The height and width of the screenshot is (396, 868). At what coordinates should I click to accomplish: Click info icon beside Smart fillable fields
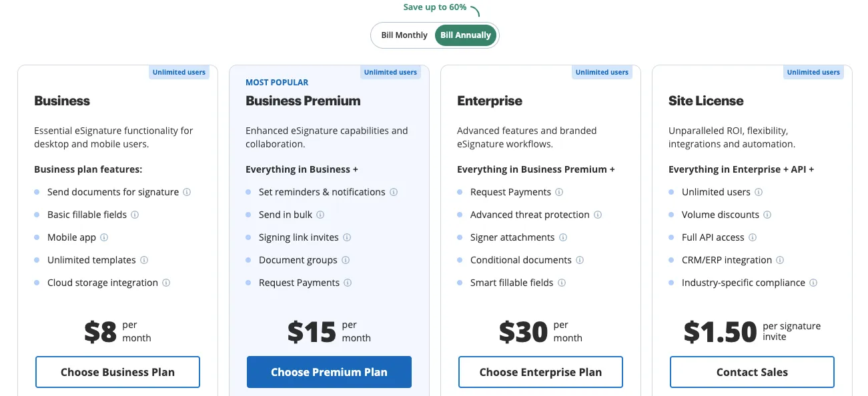tap(562, 283)
